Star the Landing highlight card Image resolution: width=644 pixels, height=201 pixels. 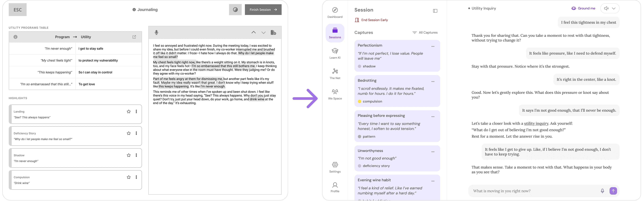click(x=129, y=111)
